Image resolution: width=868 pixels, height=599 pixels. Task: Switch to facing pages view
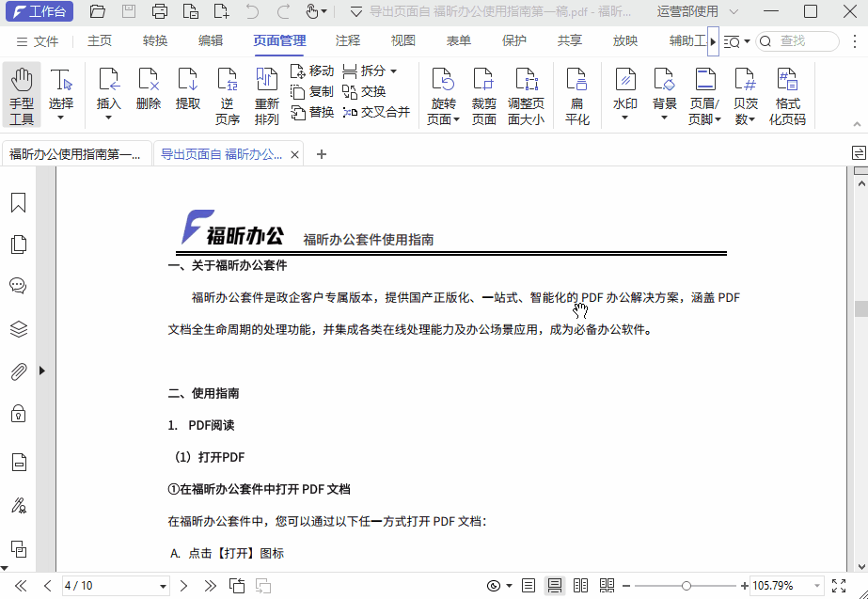pyautogui.click(x=580, y=584)
